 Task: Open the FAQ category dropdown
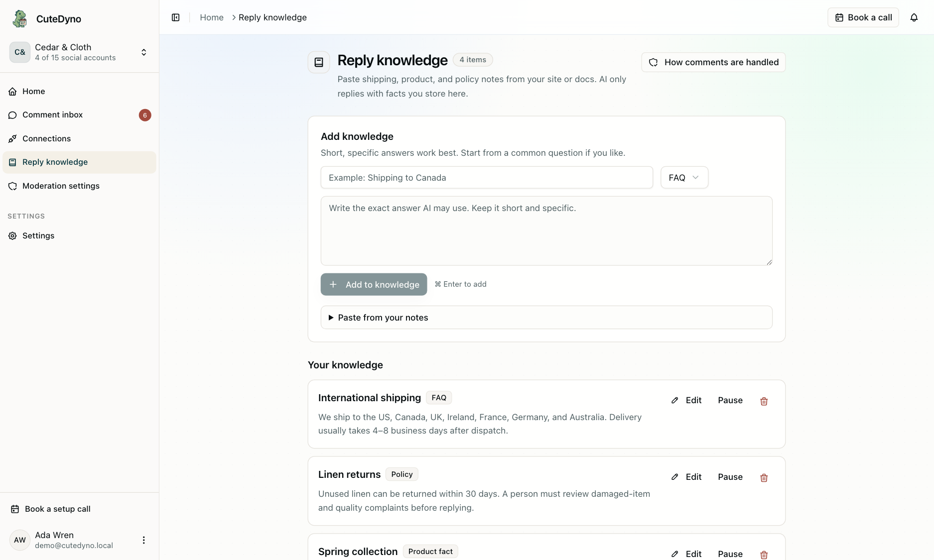pyautogui.click(x=684, y=178)
